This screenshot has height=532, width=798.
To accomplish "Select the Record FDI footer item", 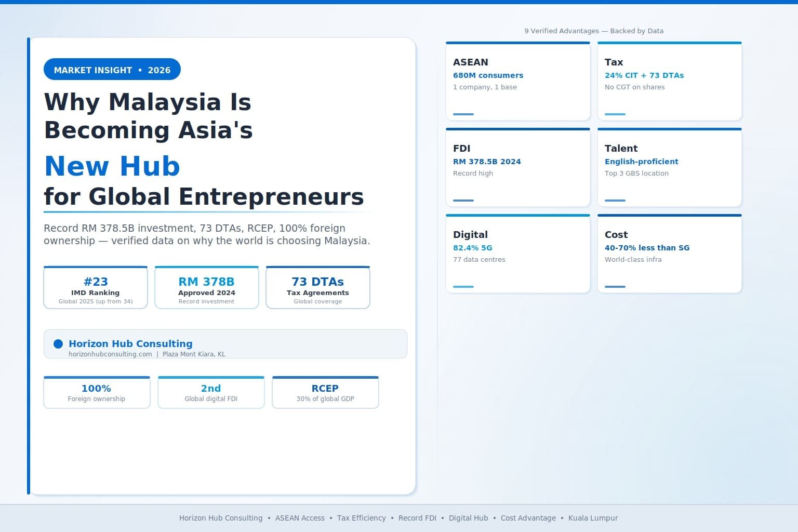I will (417, 518).
